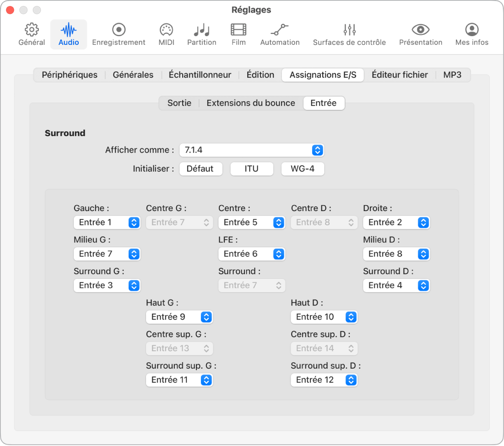
Task: Open the Mes infos profile icon
Action: tap(471, 30)
